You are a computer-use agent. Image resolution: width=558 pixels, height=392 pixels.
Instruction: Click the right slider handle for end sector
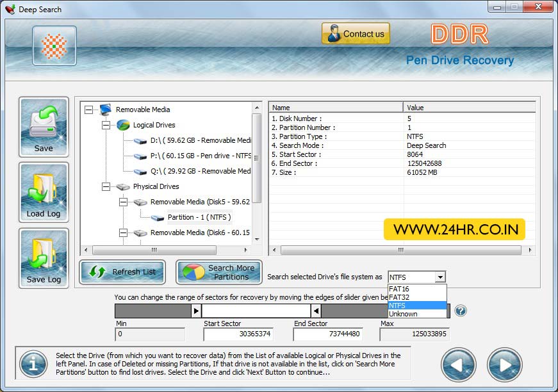point(316,311)
